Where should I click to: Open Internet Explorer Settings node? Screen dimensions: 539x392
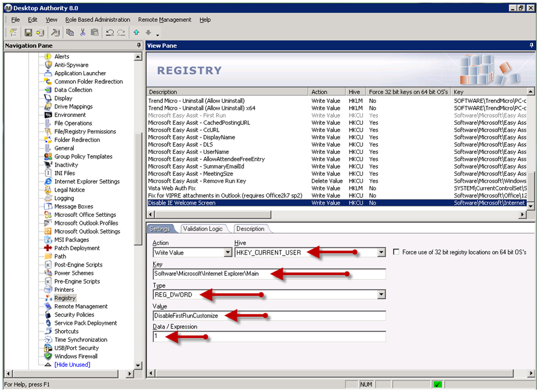click(87, 182)
